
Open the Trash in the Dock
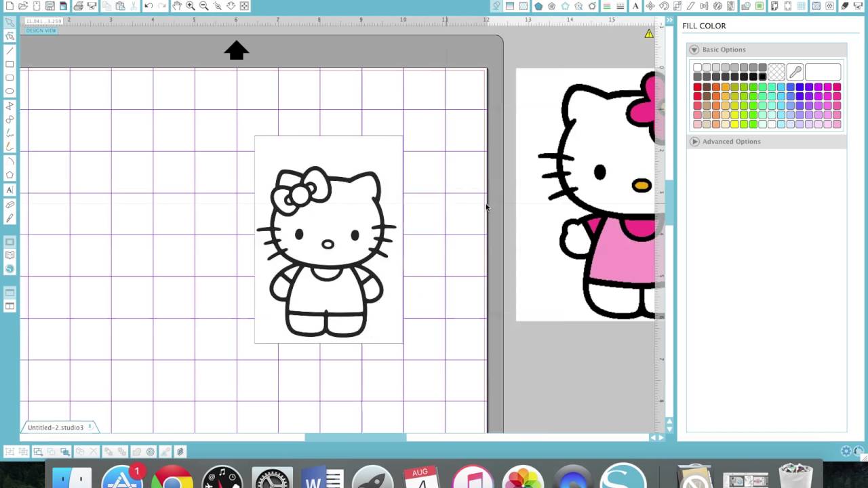click(795, 476)
